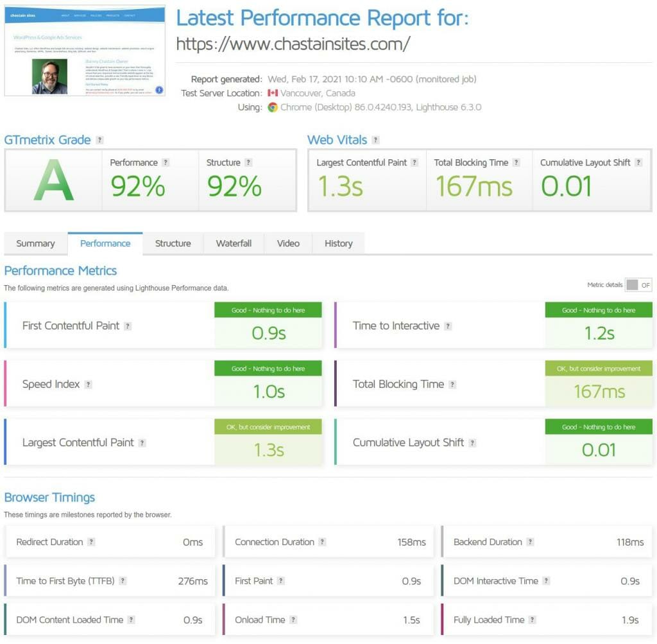657x644 pixels.
Task: Click the Canada flag icon
Action: click(273, 93)
